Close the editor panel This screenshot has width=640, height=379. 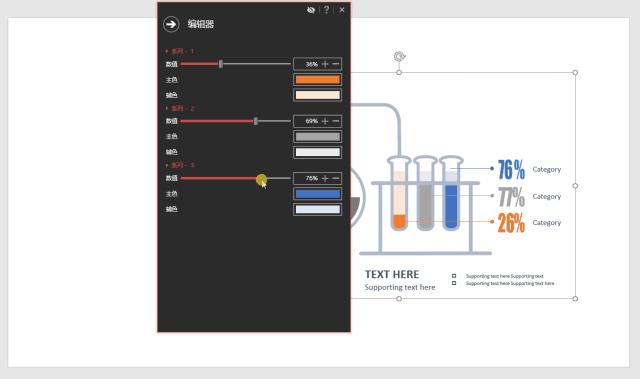[x=342, y=10]
